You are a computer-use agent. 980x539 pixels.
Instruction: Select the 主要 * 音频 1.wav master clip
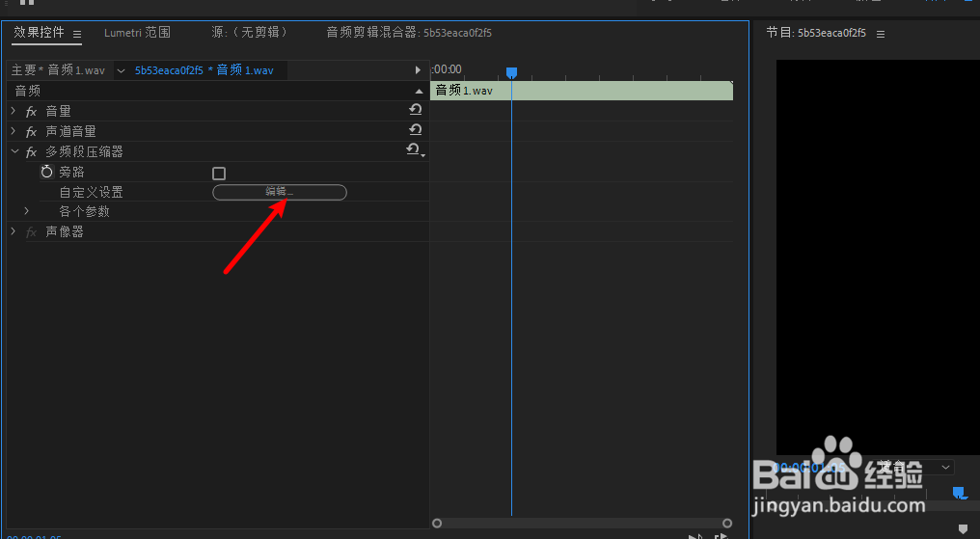pos(58,70)
